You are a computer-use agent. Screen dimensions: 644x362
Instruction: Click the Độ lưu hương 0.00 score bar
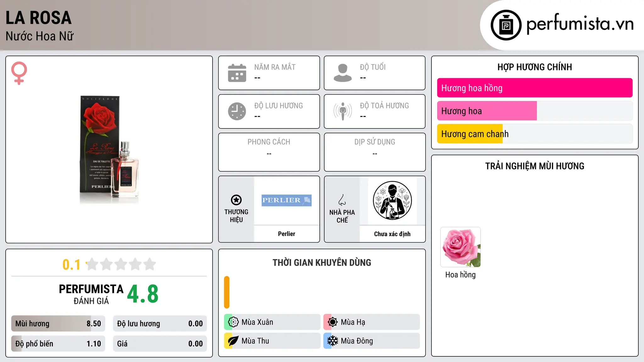tap(160, 324)
